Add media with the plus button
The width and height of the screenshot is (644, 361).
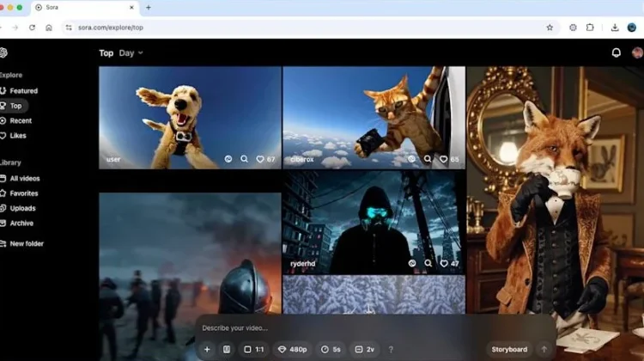(x=207, y=349)
